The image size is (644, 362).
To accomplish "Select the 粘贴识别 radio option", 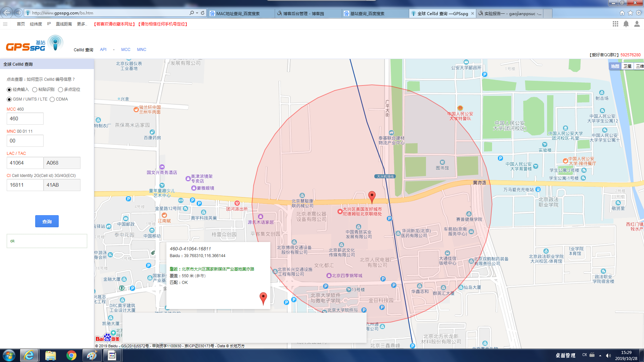I will [35, 89].
